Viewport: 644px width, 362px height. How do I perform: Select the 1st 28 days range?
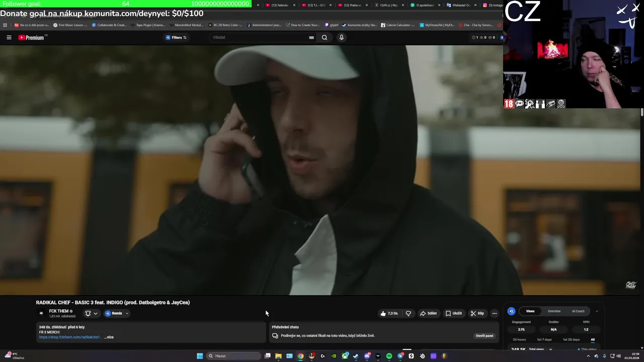coord(571,339)
